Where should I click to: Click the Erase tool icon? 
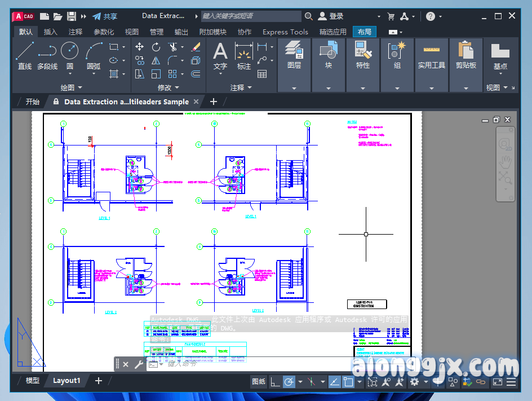coord(196,47)
